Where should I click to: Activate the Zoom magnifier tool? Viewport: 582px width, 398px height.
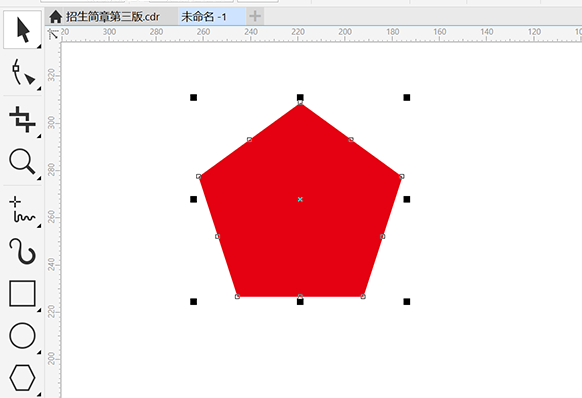22,162
